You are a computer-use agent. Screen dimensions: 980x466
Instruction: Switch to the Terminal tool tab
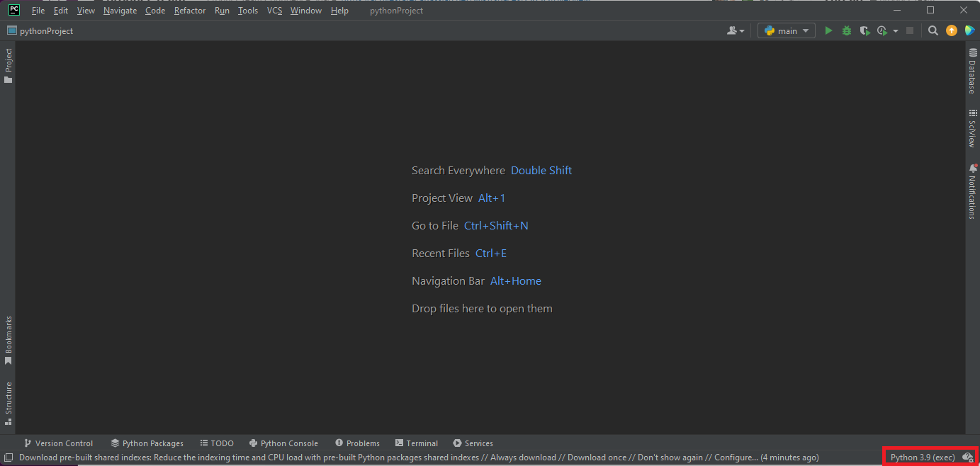point(417,443)
